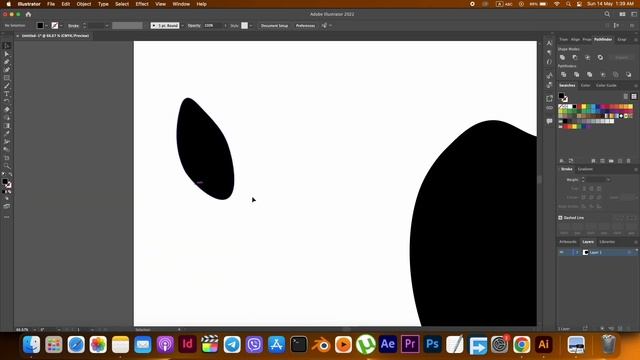Open the stroke weight dropdown in control bar

pyautogui.click(x=107, y=26)
